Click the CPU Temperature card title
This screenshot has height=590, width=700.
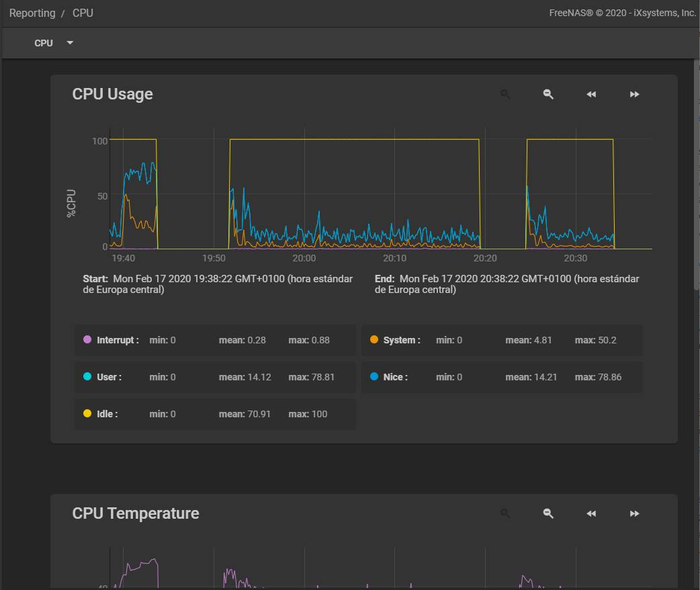click(x=136, y=513)
